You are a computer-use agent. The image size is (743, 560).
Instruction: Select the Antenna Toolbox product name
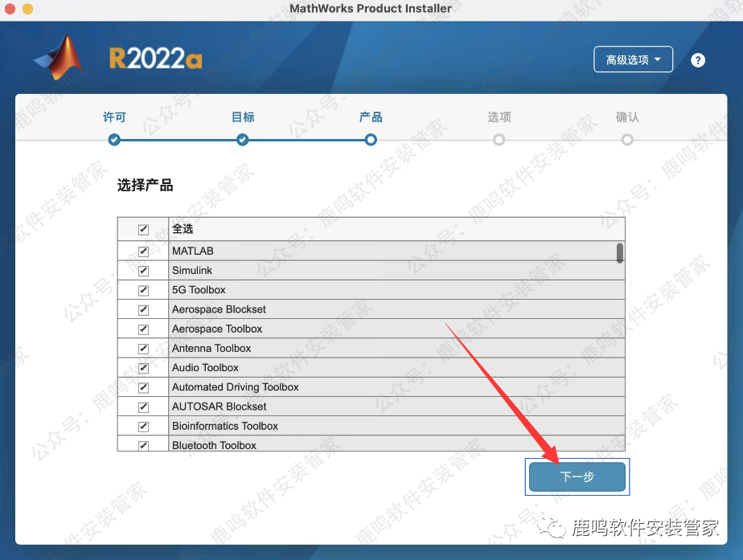(211, 348)
